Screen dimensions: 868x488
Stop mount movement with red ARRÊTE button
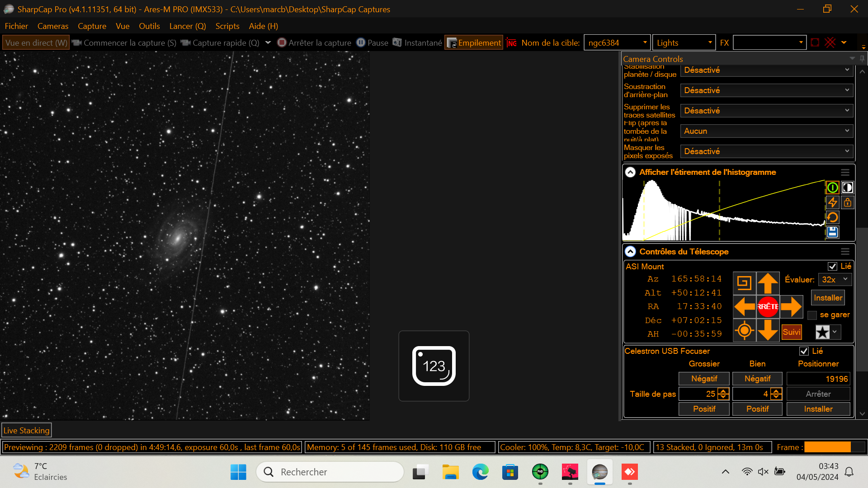(768, 307)
